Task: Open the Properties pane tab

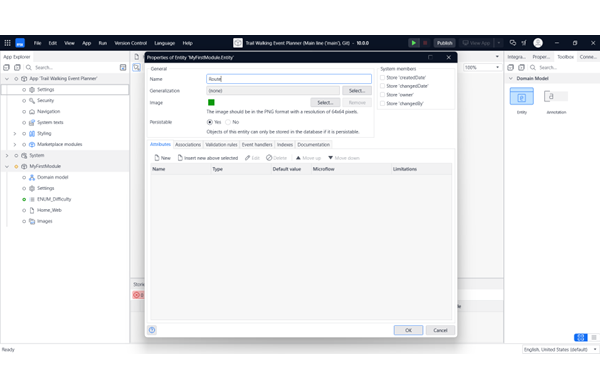Action: [x=541, y=57]
